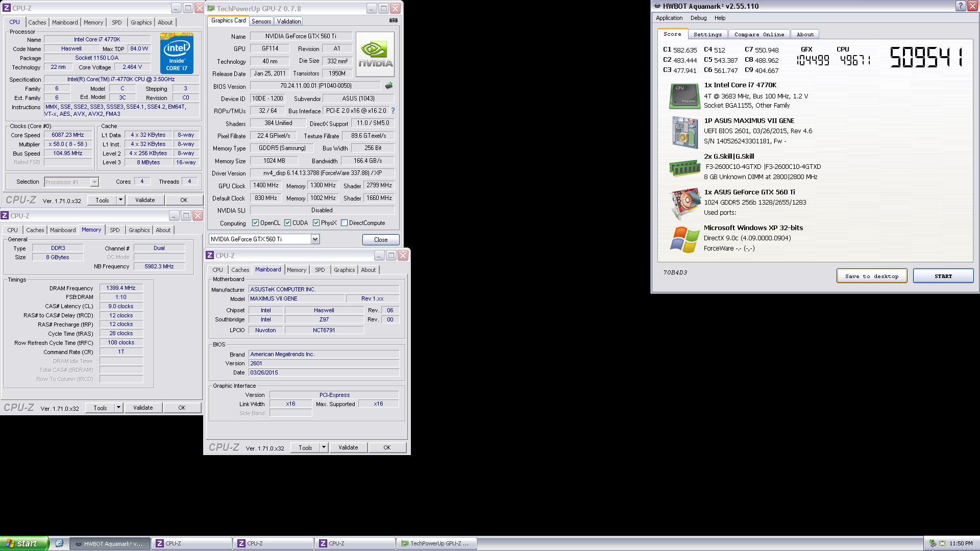Open the Application menu in Aquamark
The image size is (980, 551).
pyautogui.click(x=669, y=18)
